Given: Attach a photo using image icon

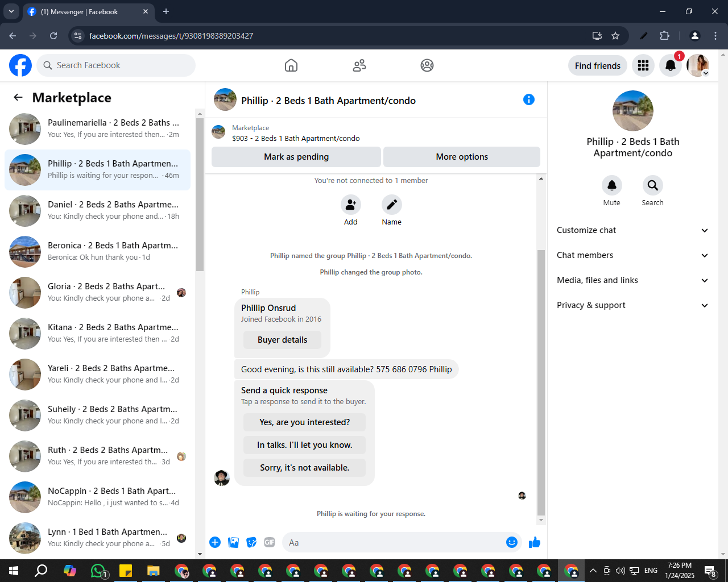Looking at the screenshot, I should (x=233, y=542).
